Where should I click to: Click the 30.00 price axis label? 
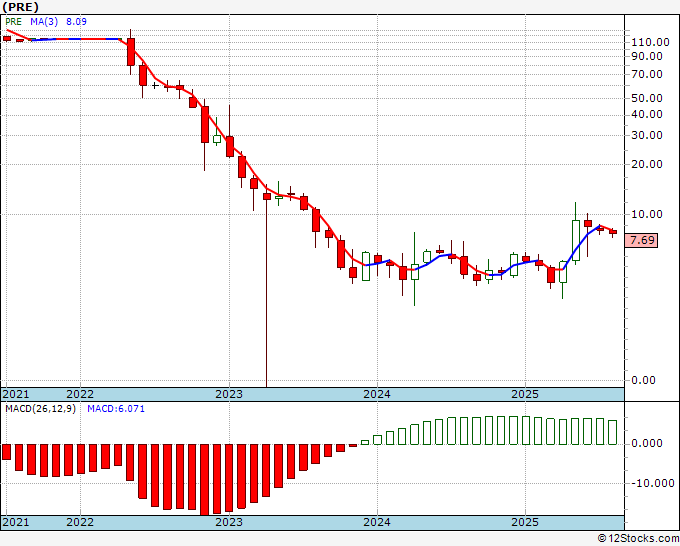[x=647, y=135]
